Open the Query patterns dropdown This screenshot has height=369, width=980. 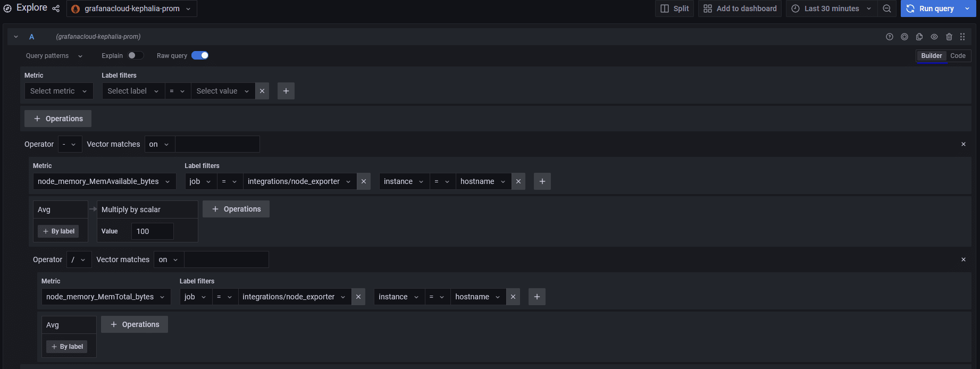(54, 56)
